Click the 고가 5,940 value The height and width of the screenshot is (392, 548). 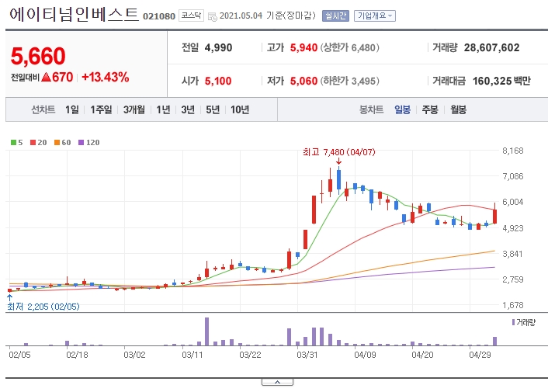coord(303,47)
